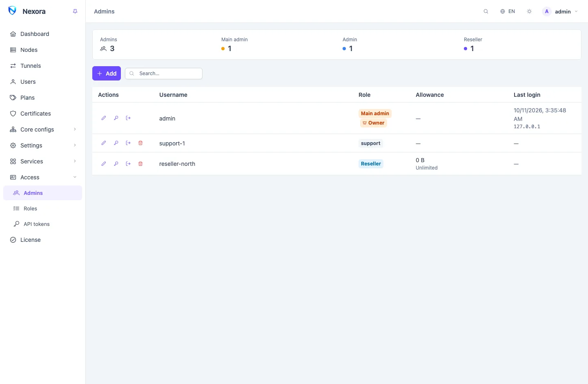
Task: Click the Role column header
Action: coord(364,95)
